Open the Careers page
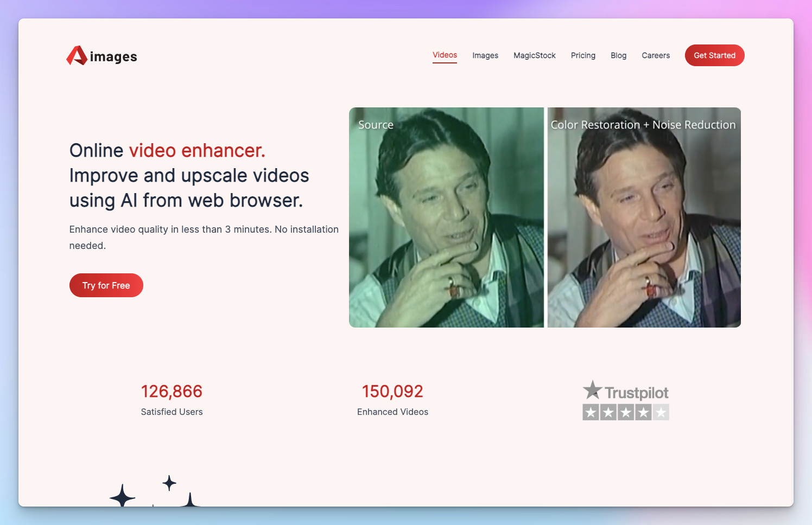Screen dimensions: 812x525 click(x=656, y=55)
